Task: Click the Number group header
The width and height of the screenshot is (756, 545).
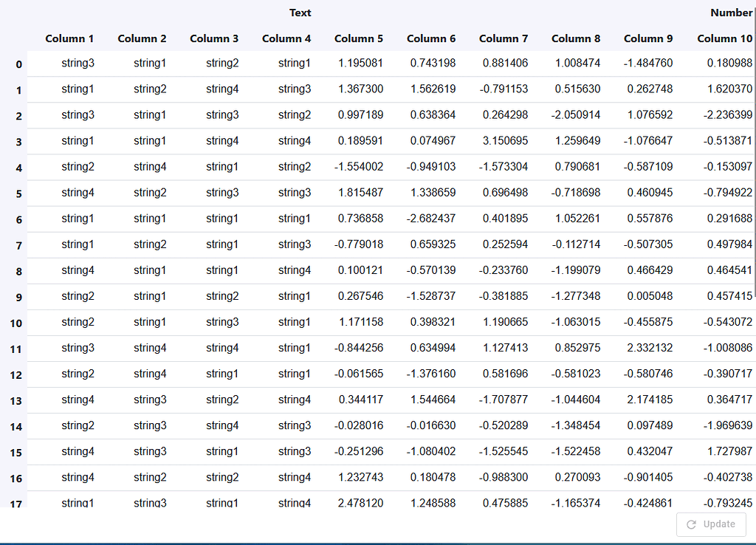Action: (x=731, y=13)
